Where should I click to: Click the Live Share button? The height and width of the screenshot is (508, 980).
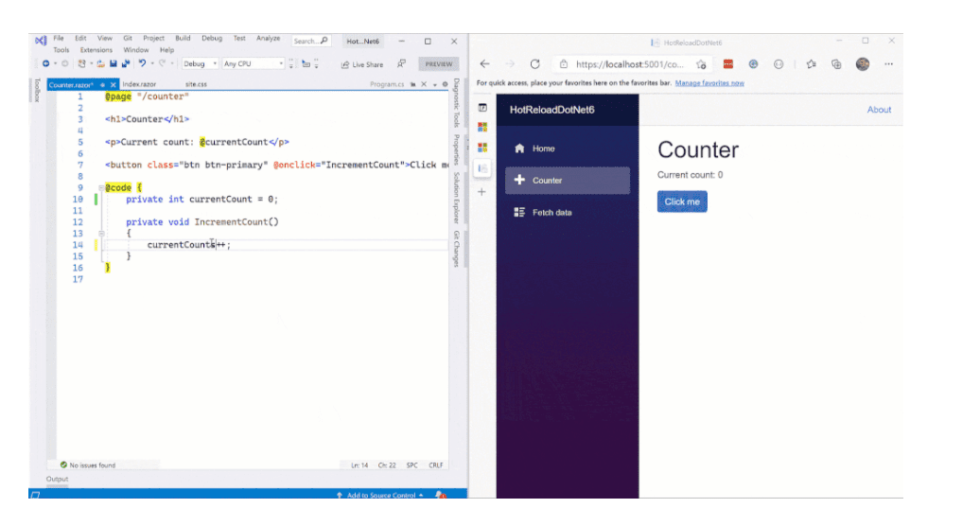point(362,64)
